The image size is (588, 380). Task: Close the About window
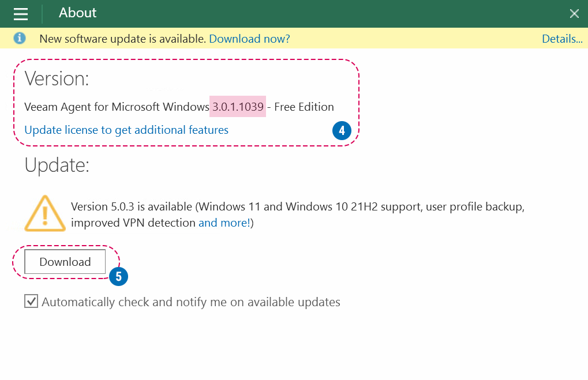pos(574,14)
